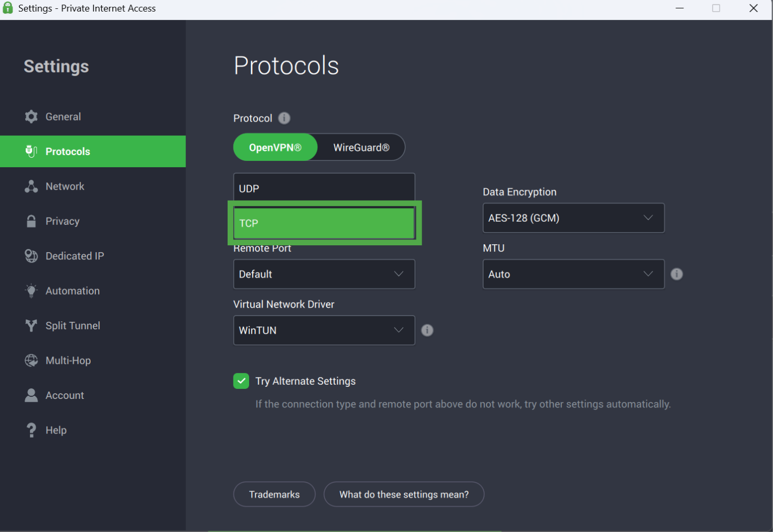The width and height of the screenshot is (773, 532).
Task: Select the Protocols sidebar item
Action: pyautogui.click(x=93, y=151)
